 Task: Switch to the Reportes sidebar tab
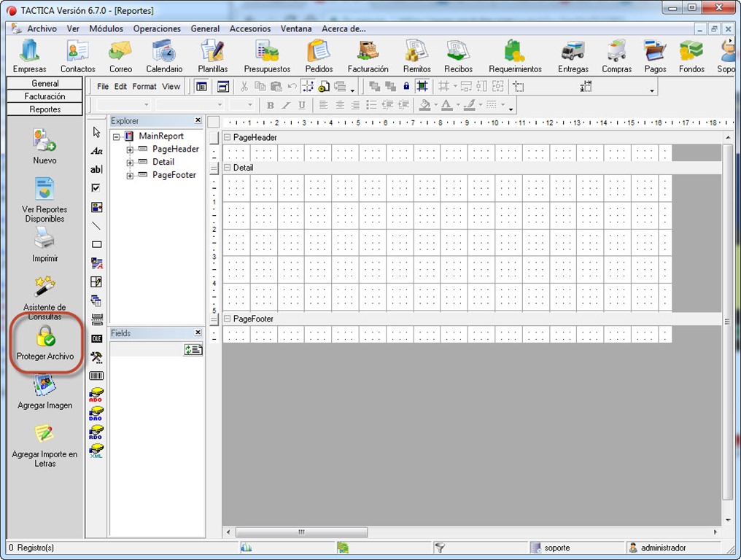(x=45, y=109)
